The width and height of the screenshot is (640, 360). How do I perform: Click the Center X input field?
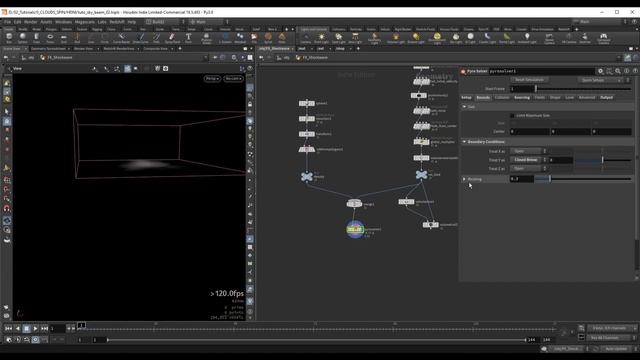click(529, 131)
